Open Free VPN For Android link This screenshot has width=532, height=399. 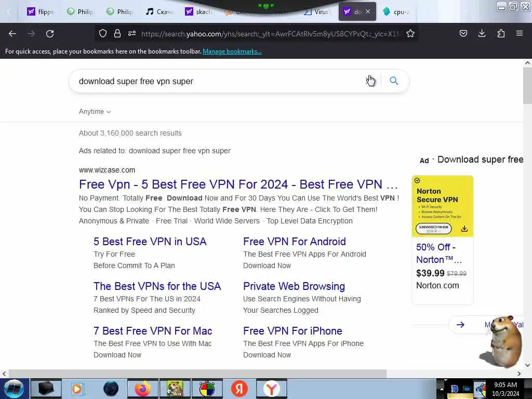pyautogui.click(x=295, y=242)
